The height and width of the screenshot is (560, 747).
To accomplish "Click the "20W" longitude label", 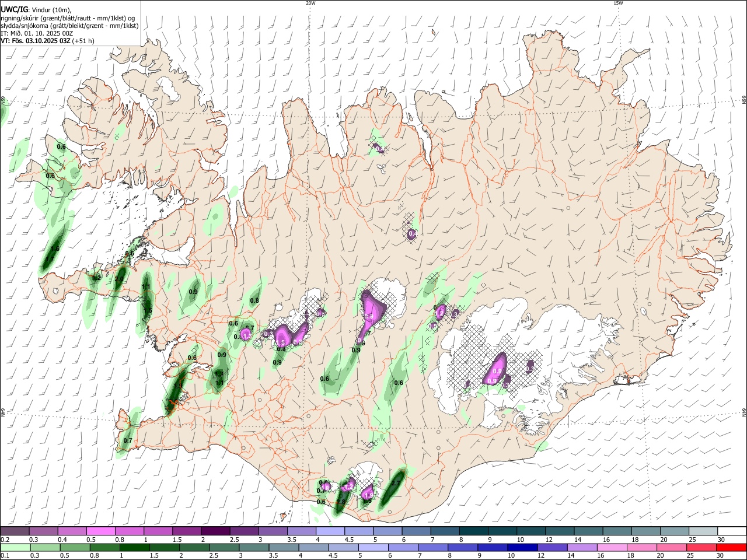I will point(310,2).
